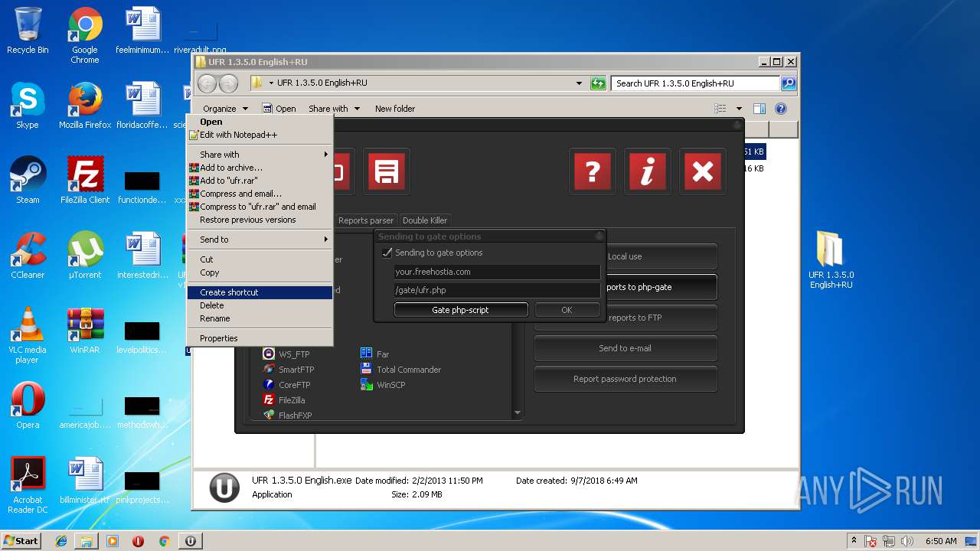The height and width of the screenshot is (551, 980).
Task: Click the red save (floppy) icon in UFR
Action: pos(386,171)
